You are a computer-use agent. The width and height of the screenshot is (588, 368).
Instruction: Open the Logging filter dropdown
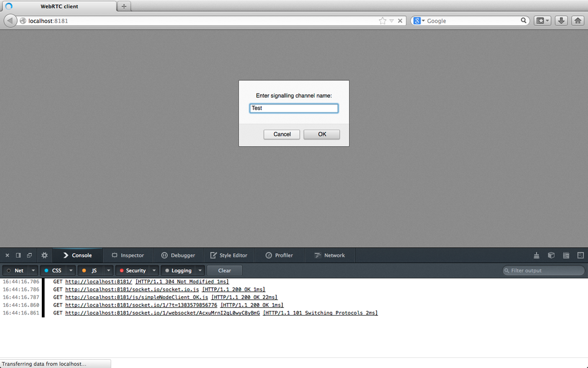click(199, 270)
